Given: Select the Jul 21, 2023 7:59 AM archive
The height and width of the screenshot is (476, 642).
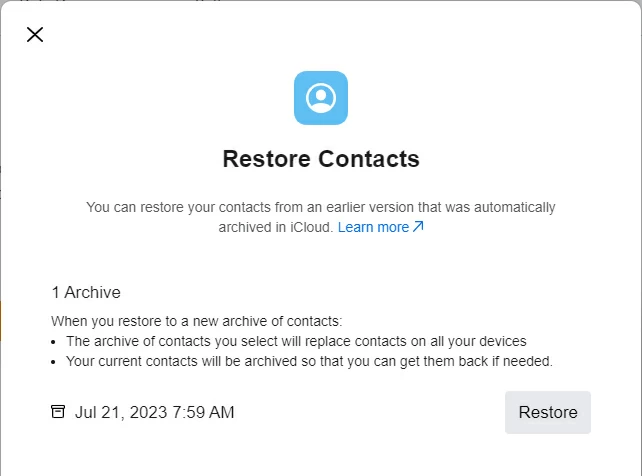Looking at the screenshot, I should (x=154, y=412).
